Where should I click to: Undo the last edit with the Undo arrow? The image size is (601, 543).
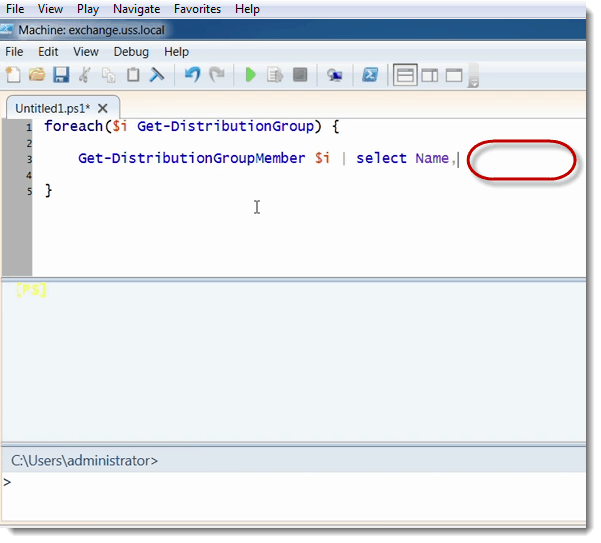click(192, 74)
